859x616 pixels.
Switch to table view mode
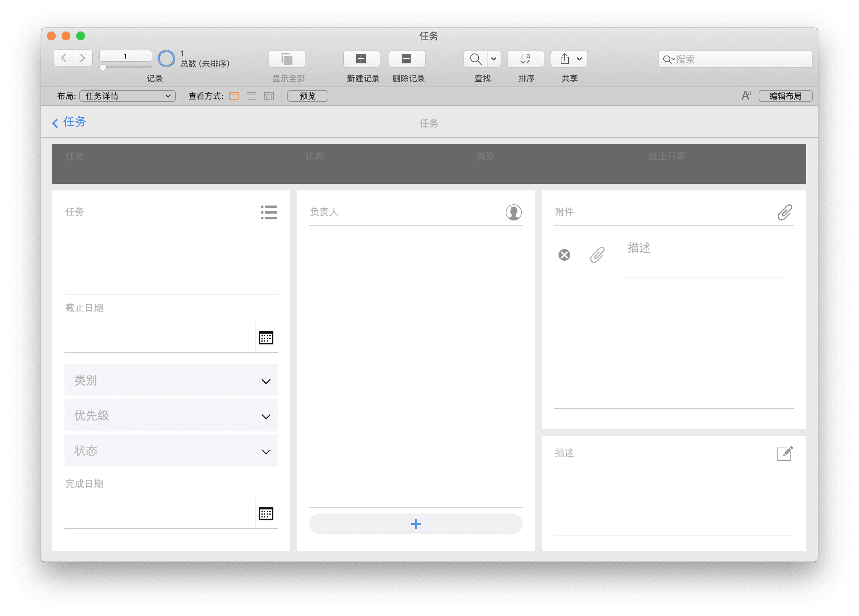[x=269, y=96]
